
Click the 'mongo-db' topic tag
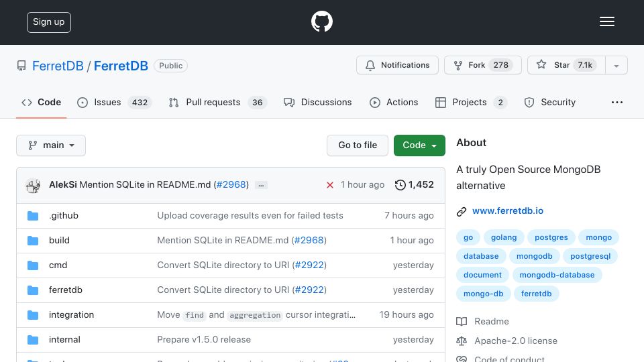(484, 294)
